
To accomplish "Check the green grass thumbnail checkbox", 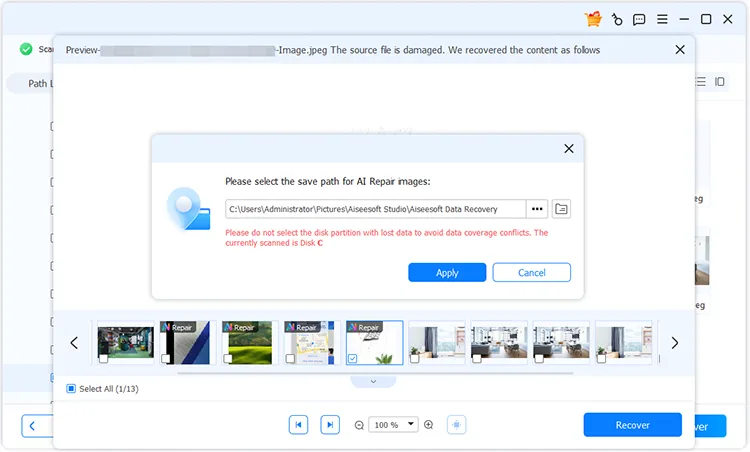I will (x=228, y=358).
